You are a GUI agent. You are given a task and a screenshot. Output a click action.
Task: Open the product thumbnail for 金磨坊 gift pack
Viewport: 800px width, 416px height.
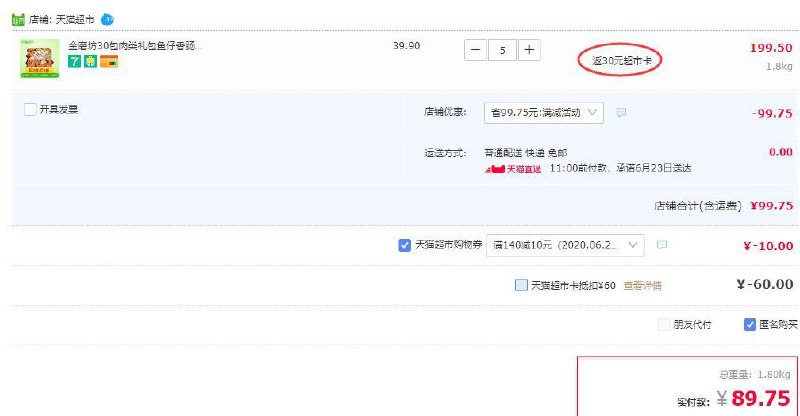tap(40, 59)
